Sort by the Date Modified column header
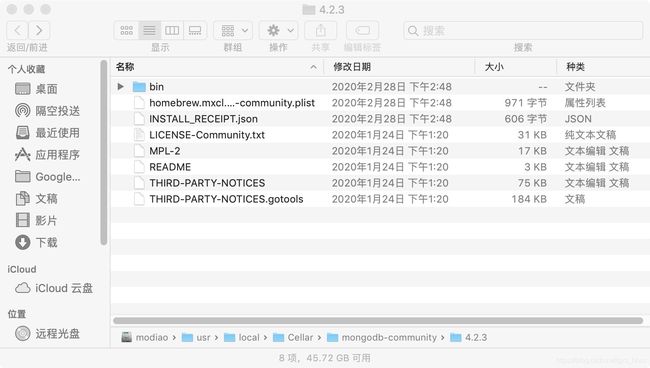Image resolution: width=650 pixels, height=368 pixels. (399, 67)
